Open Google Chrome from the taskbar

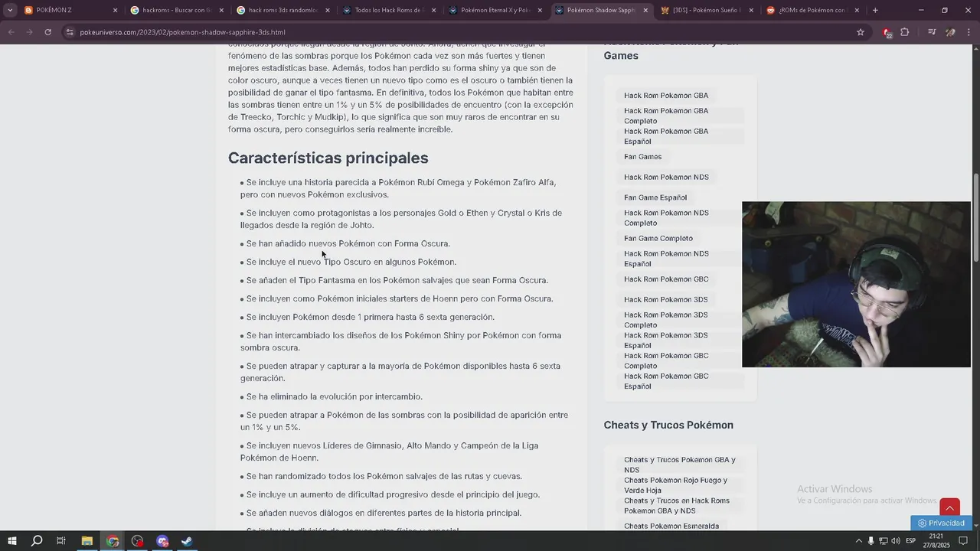[113, 541]
